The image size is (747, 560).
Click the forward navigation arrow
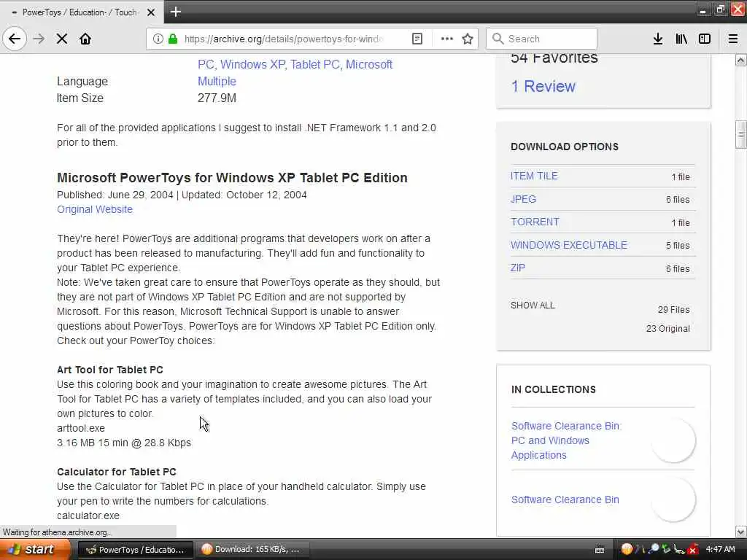click(x=39, y=39)
